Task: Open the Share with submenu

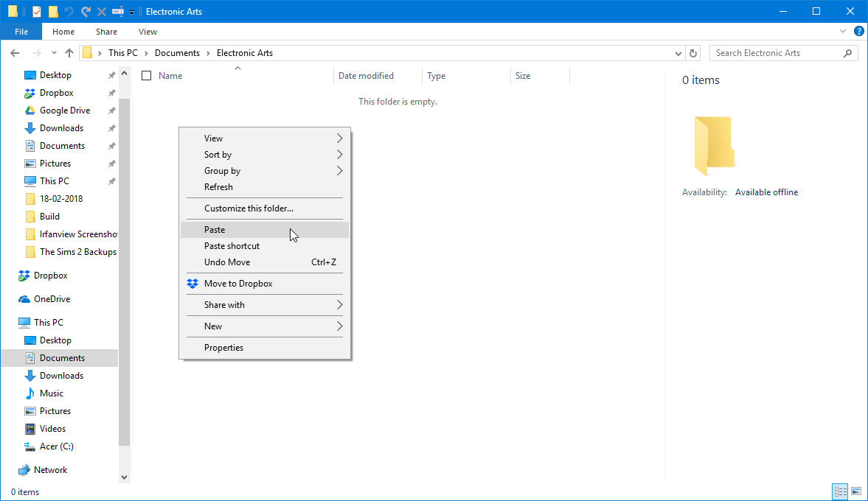Action: (x=265, y=305)
